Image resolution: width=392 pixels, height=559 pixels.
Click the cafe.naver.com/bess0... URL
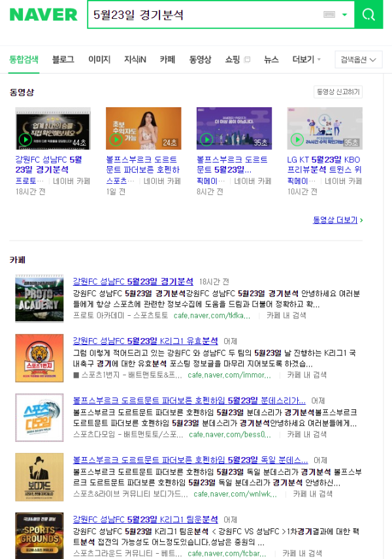[x=230, y=435]
